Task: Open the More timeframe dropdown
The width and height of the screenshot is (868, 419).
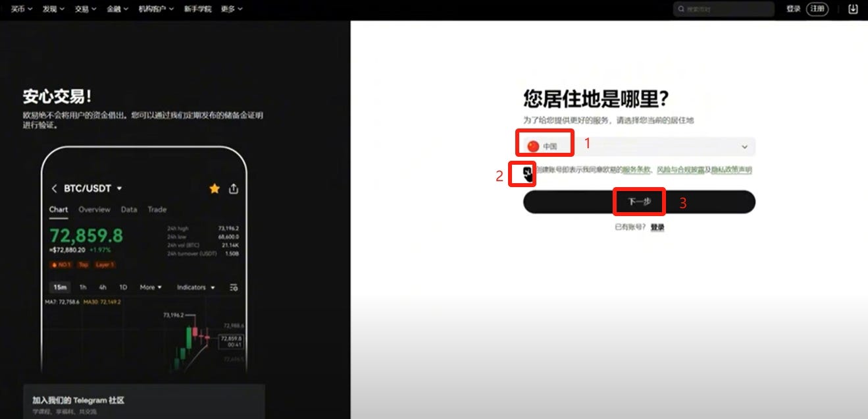Action: pos(151,287)
